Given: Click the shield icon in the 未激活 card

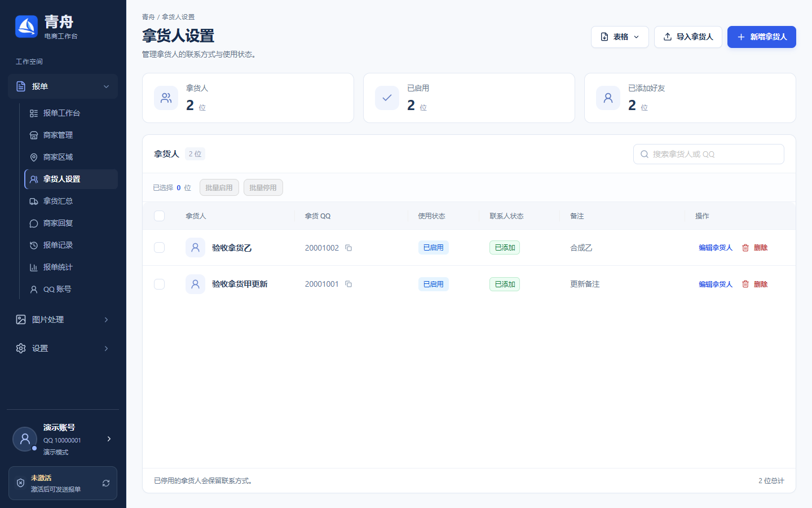Looking at the screenshot, I should (x=20, y=483).
